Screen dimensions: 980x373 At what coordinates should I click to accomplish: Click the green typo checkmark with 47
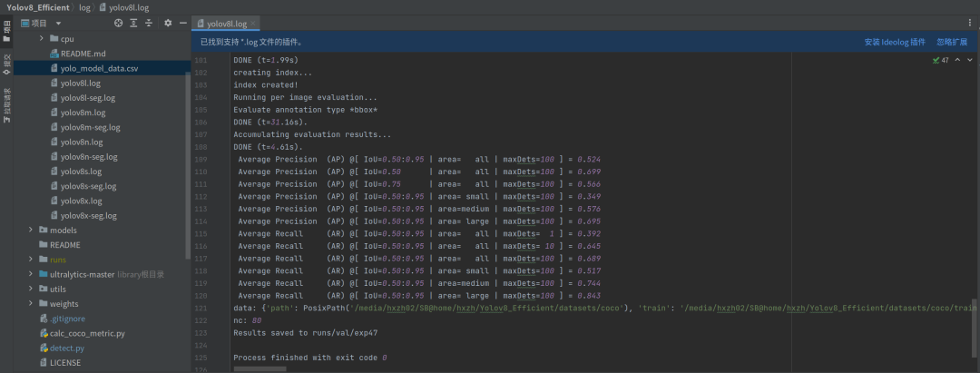pyautogui.click(x=940, y=61)
